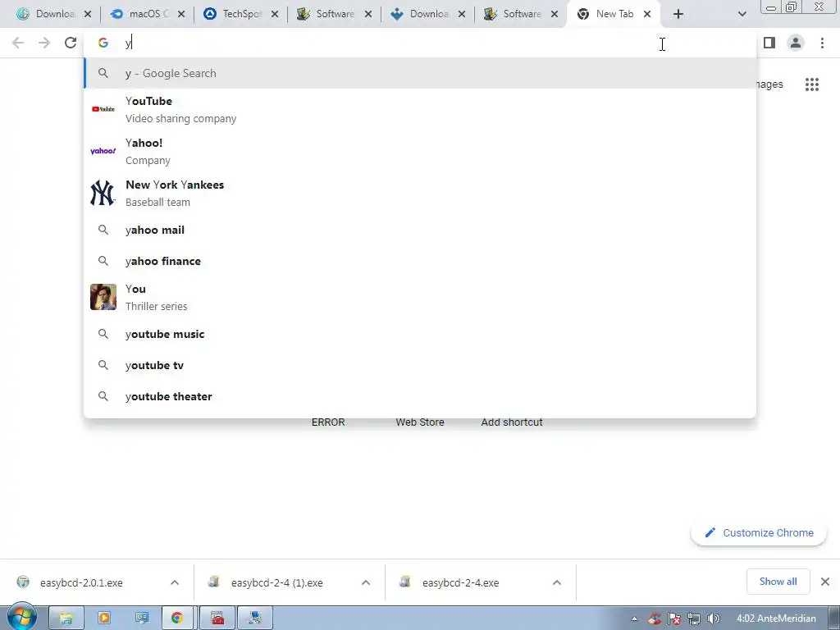Open Chrome's three-dot menu
840x630 pixels.
tap(822, 43)
